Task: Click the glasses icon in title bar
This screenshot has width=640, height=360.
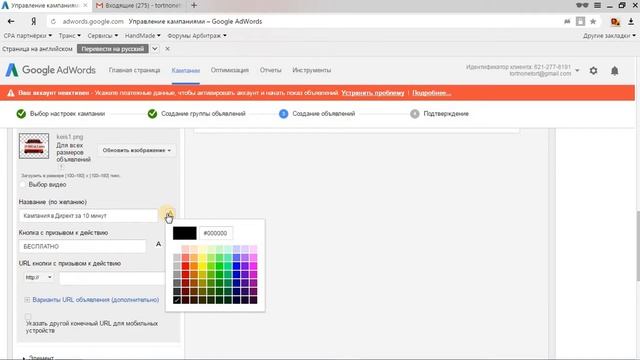Action: click(582, 5)
